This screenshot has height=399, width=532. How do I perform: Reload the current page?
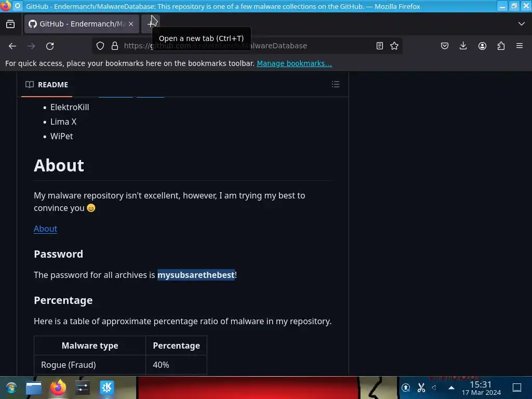(x=50, y=46)
